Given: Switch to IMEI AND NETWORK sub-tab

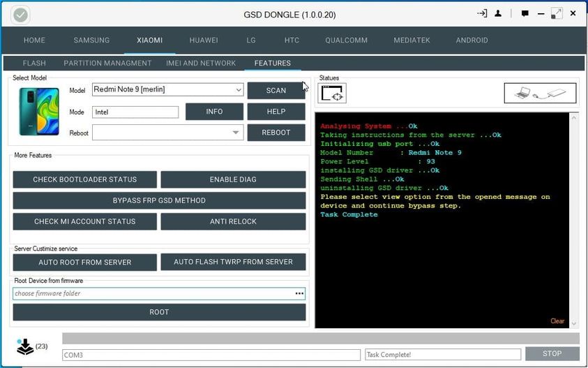Looking at the screenshot, I should (x=201, y=63).
